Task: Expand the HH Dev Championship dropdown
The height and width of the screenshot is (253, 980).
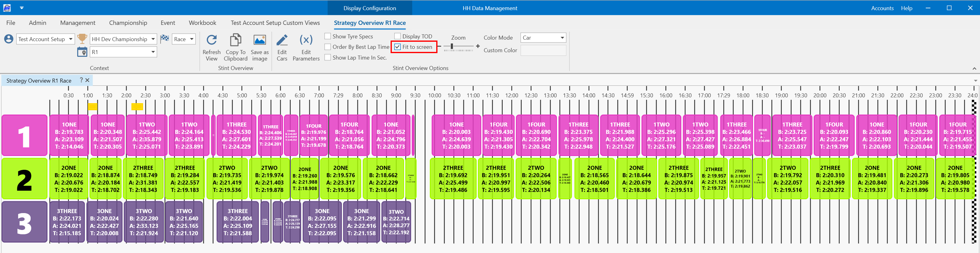Action: tap(153, 39)
